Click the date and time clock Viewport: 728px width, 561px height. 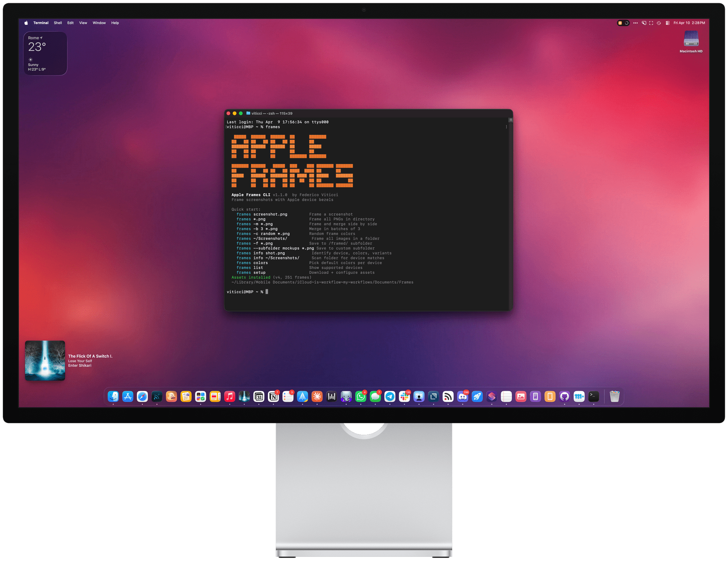click(689, 23)
